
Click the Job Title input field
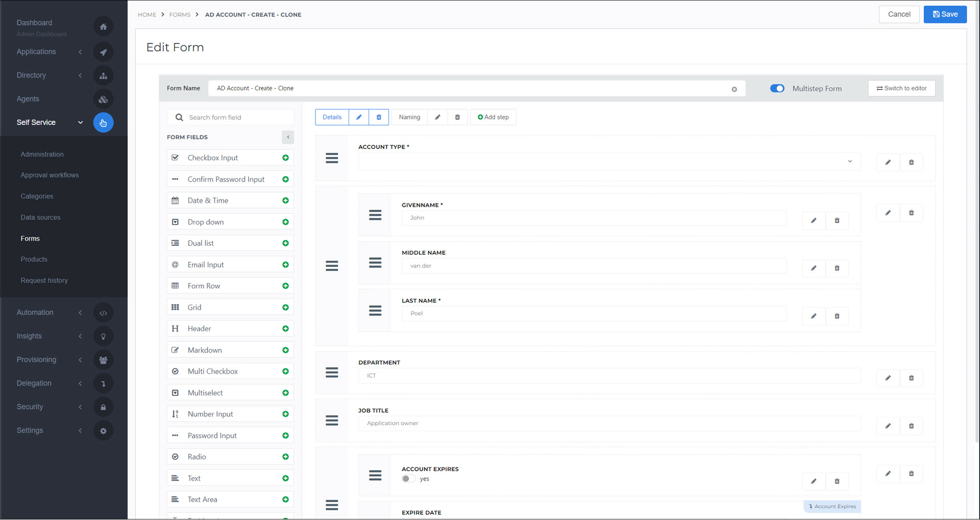point(609,423)
